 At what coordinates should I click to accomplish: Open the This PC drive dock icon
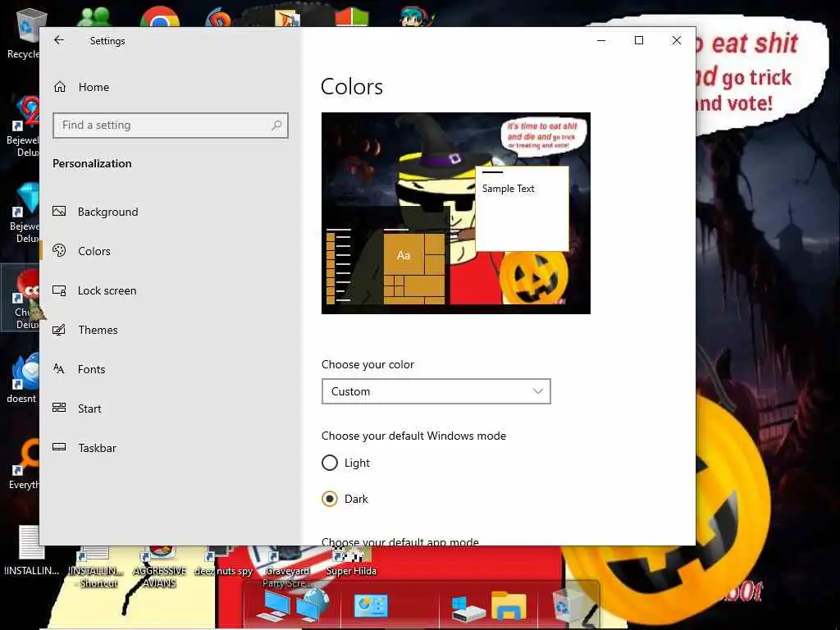pos(468,608)
